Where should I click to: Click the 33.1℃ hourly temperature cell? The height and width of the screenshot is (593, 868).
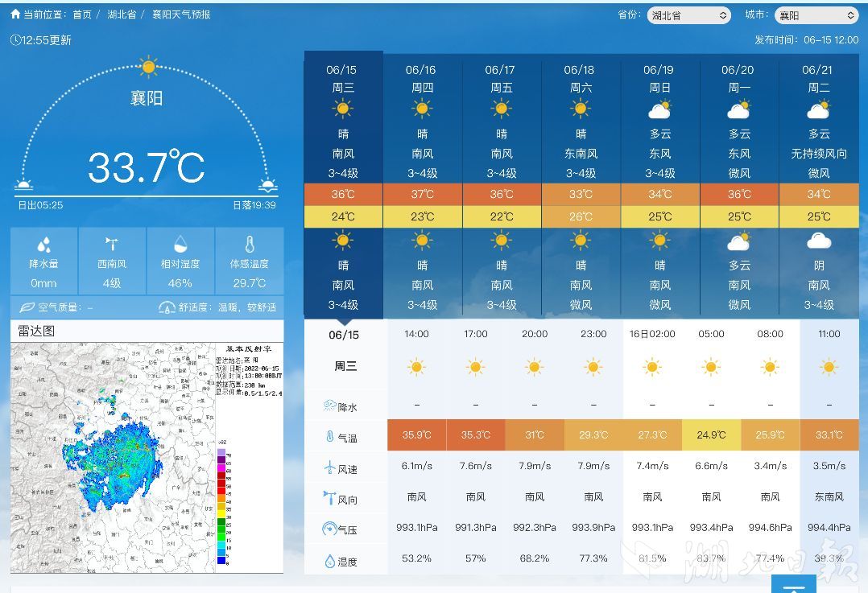click(x=829, y=434)
